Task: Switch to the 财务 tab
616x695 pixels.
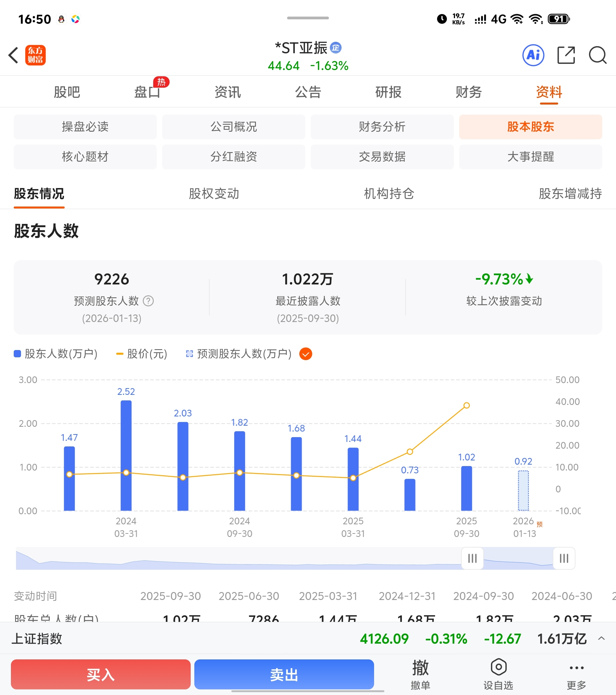Action: coord(468,92)
